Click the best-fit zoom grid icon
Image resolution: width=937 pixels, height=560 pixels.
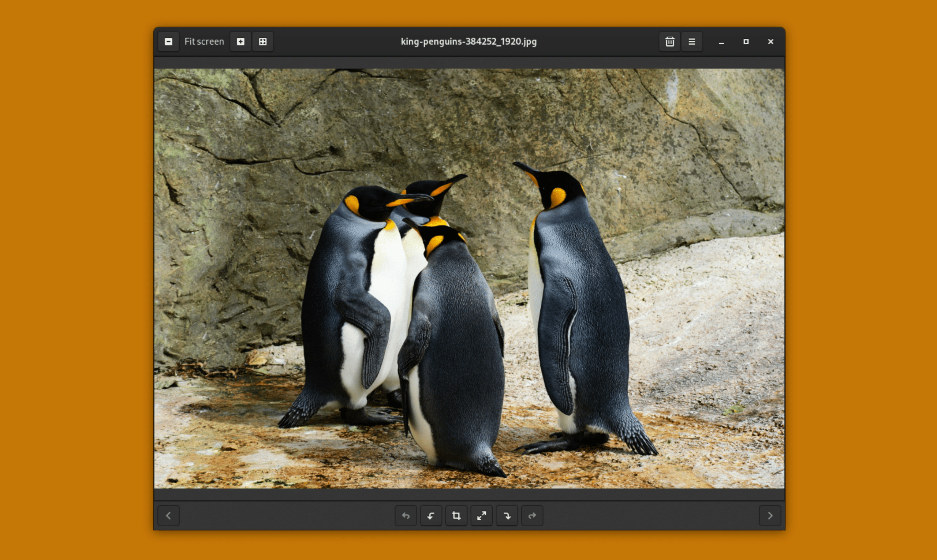click(x=263, y=41)
